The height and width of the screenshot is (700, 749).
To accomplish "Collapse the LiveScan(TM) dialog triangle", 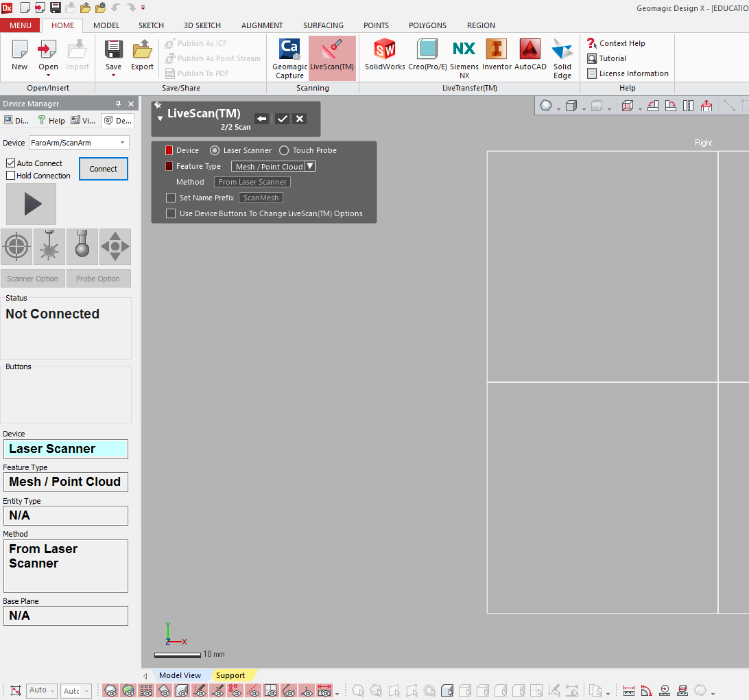I will pos(160,118).
